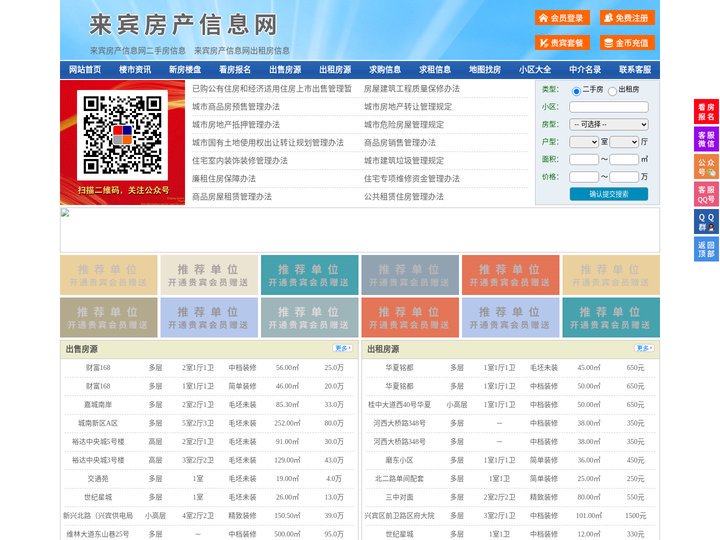Click the 公众号 floating sidebar icon
The height and width of the screenshot is (540, 720).
(706, 167)
